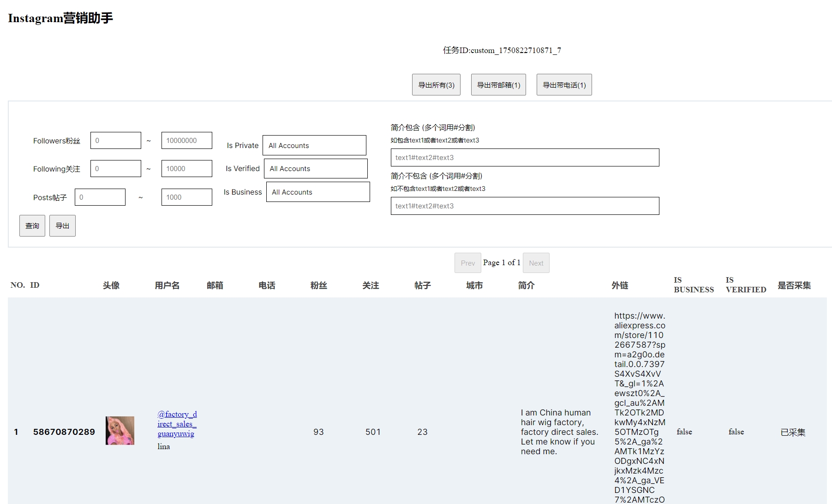Click the 用户名 column header
This screenshot has width=832, height=504.
point(167,285)
